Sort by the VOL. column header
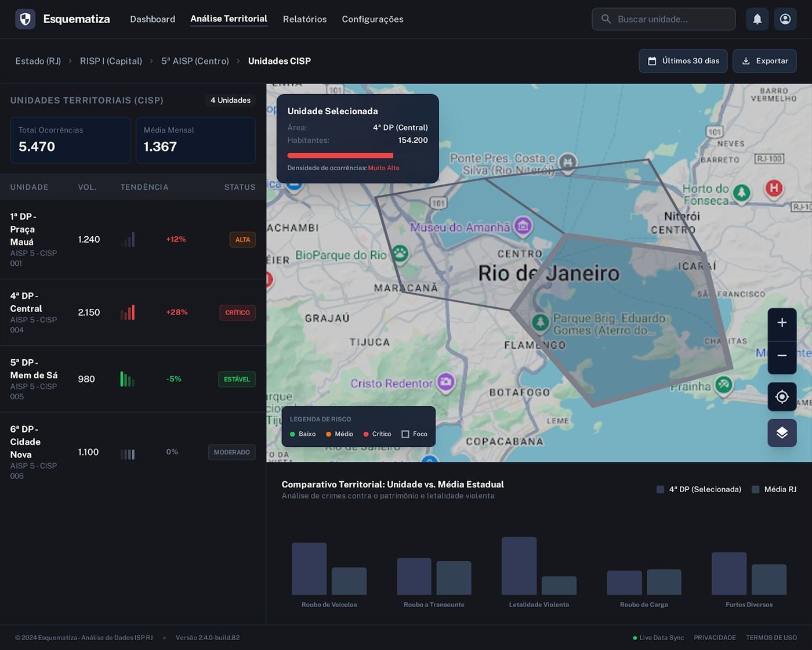The width and height of the screenshot is (812, 650). tap(88, 187)
